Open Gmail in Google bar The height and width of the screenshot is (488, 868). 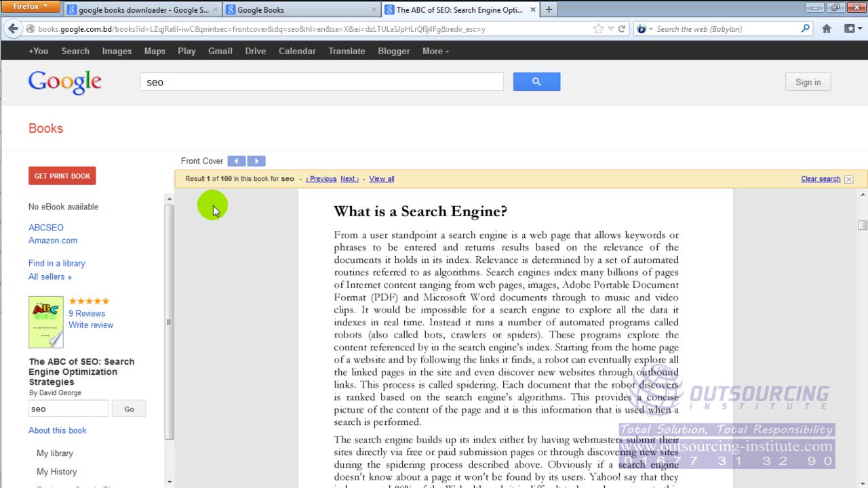point(220,51)
